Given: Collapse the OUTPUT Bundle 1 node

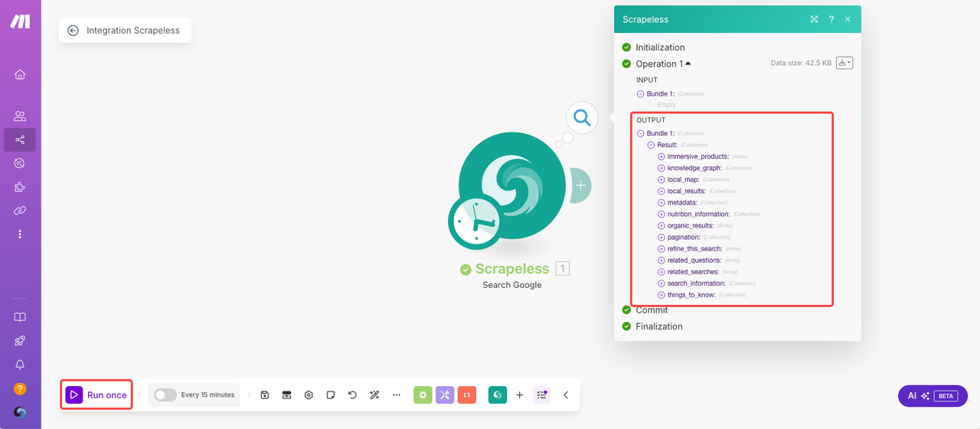Looking at the screenshot, I should [x=640, y=133].
